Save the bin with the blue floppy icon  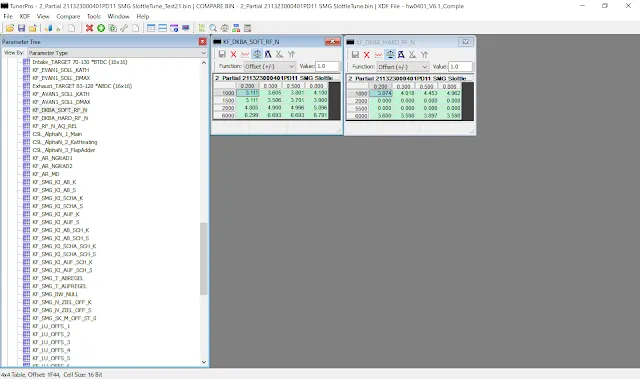pos(21,28)
